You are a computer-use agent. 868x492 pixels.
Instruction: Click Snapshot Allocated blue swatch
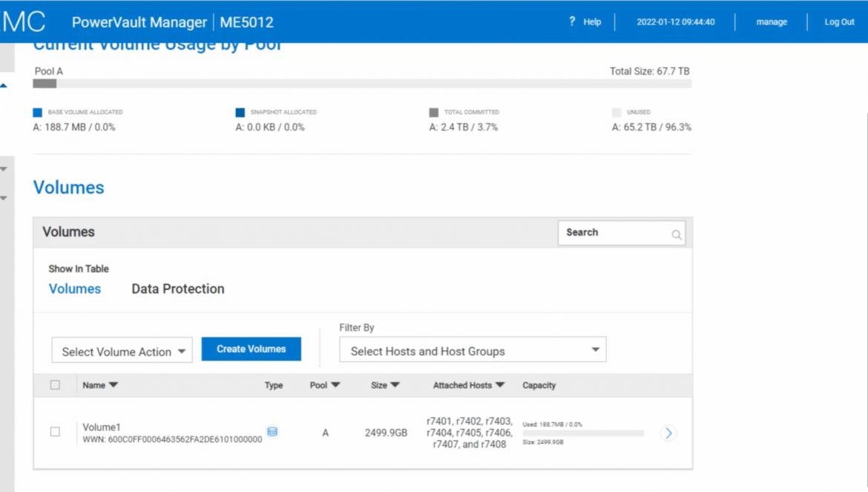240,112
